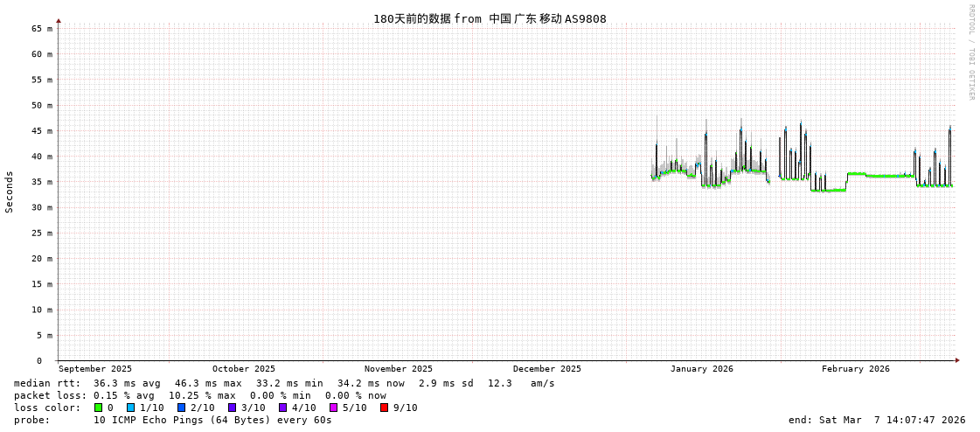
Task: Select the blue 2/10 loss color box
Action: pyautogui.click(x=181, y=408)
